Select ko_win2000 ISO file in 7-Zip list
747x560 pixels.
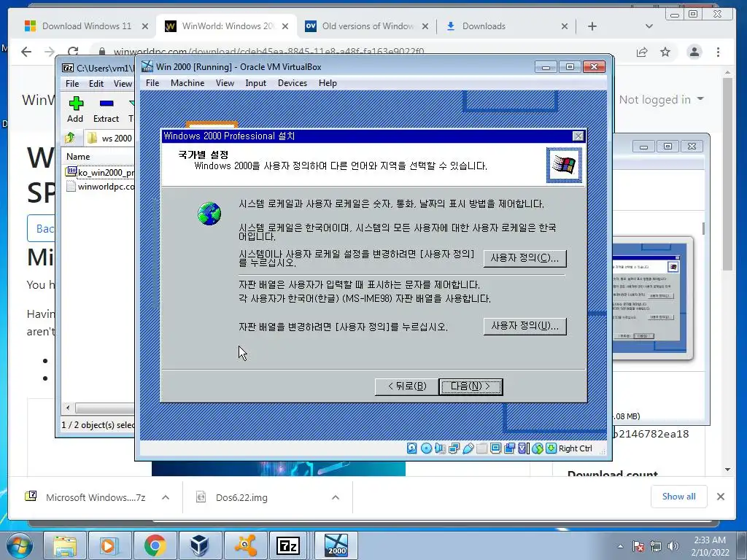100,172
